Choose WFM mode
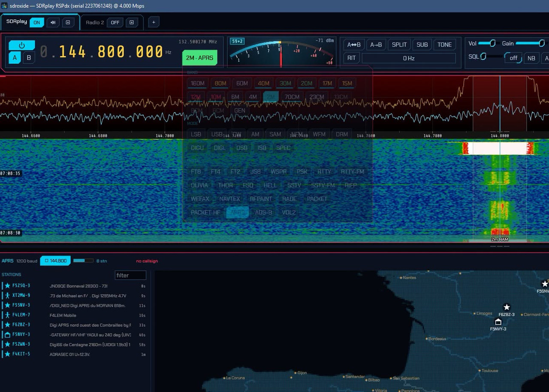This screenshot has height=392, width=549. pyautogui.click(x=319, y=134)
